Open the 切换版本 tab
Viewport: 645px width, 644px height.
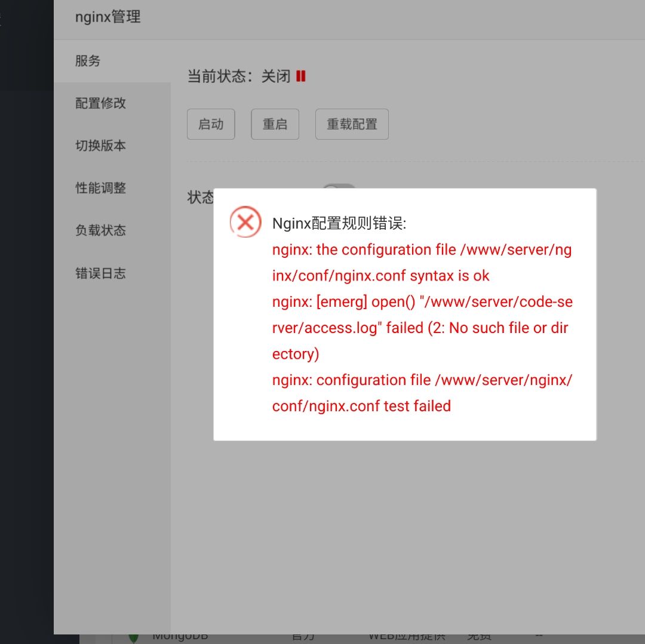112,146
